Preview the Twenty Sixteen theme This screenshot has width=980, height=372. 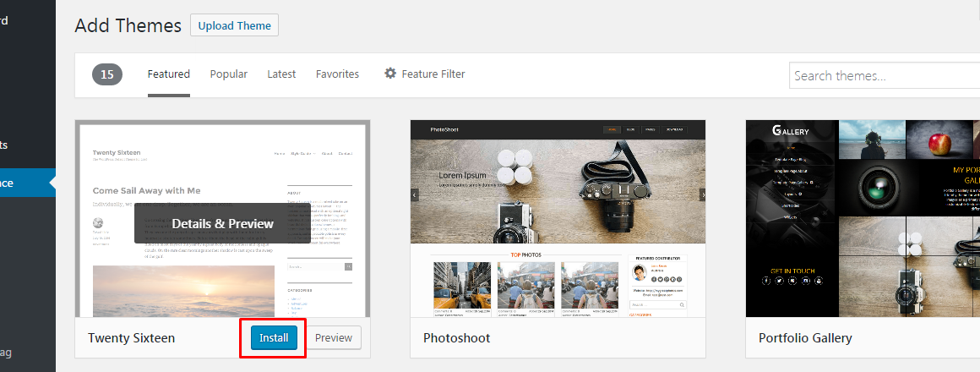[x=334, y=337]
